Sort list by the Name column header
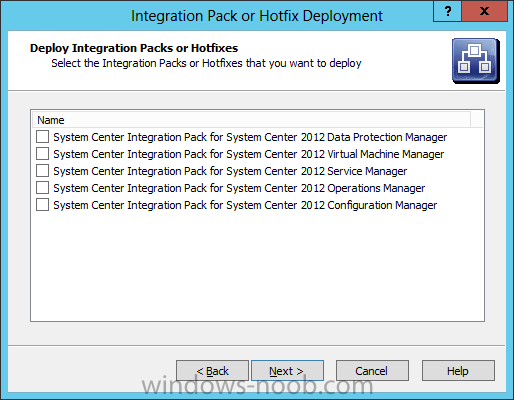This screenshot has width=514, height=400. click(252, 120)
